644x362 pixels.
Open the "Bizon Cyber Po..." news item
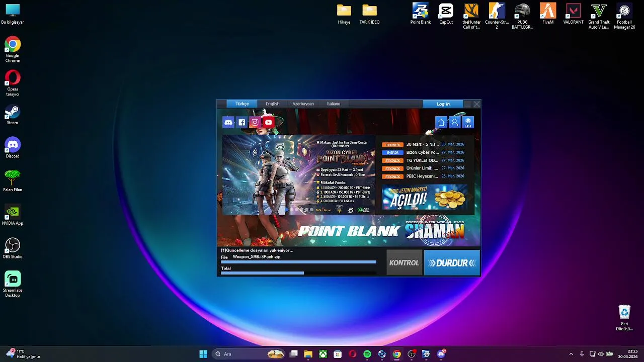pyautogui.click(x=423, y=152)
